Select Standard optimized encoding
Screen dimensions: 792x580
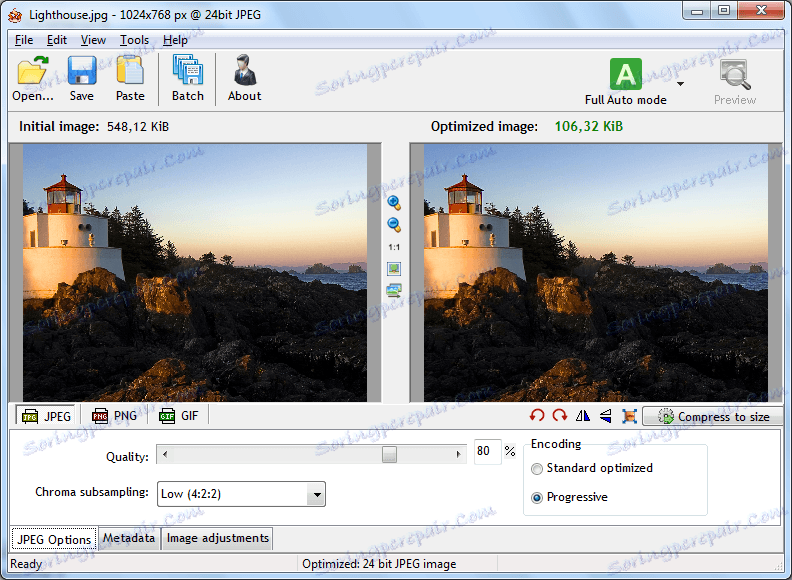pos(592,468)
